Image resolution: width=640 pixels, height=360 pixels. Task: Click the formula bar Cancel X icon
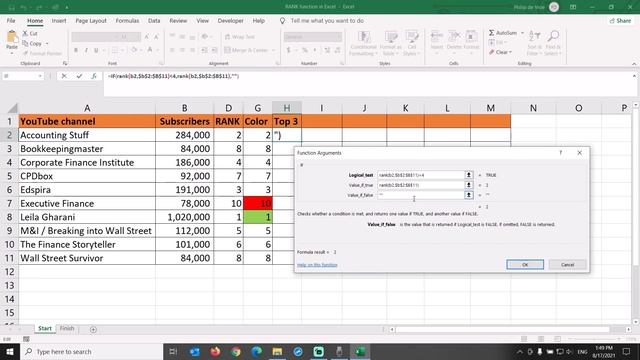64,76
